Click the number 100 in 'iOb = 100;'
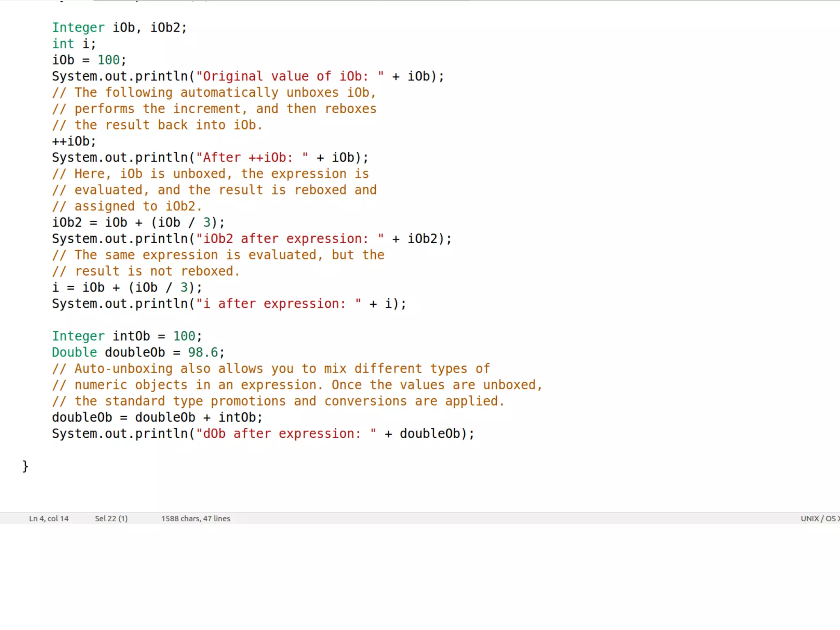Screen dimensions: 840x630 (108, 60)
